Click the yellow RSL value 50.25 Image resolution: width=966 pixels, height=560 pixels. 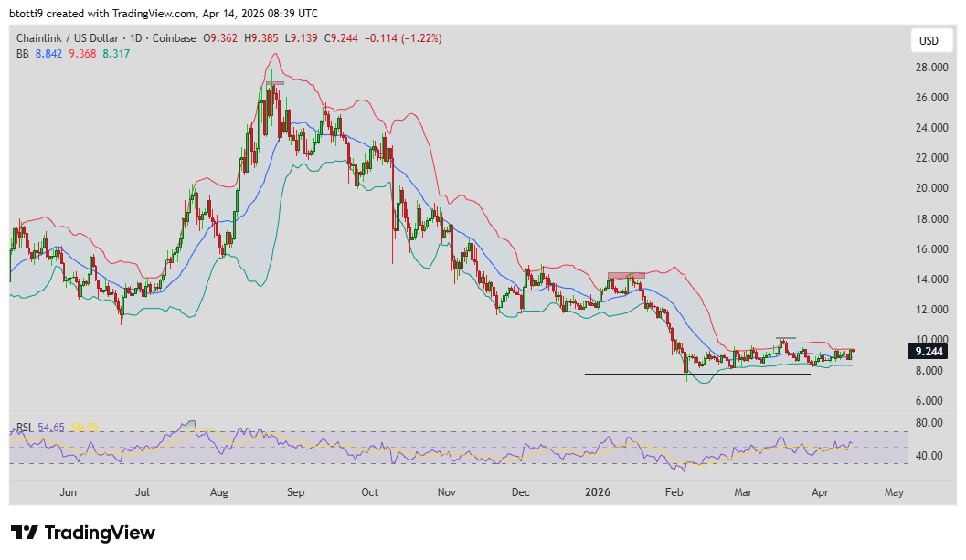coord(84,426)
